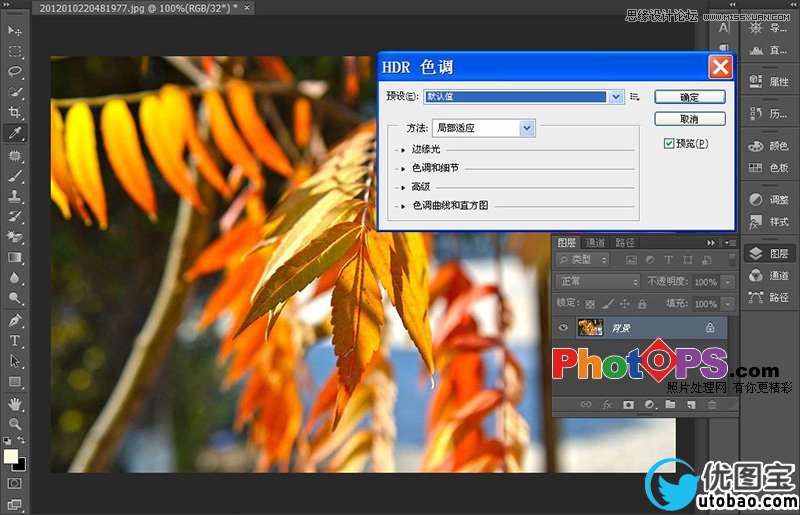Screen dimensions: 800x515
Task: Close the document tab with x
Action: [247, 8]
